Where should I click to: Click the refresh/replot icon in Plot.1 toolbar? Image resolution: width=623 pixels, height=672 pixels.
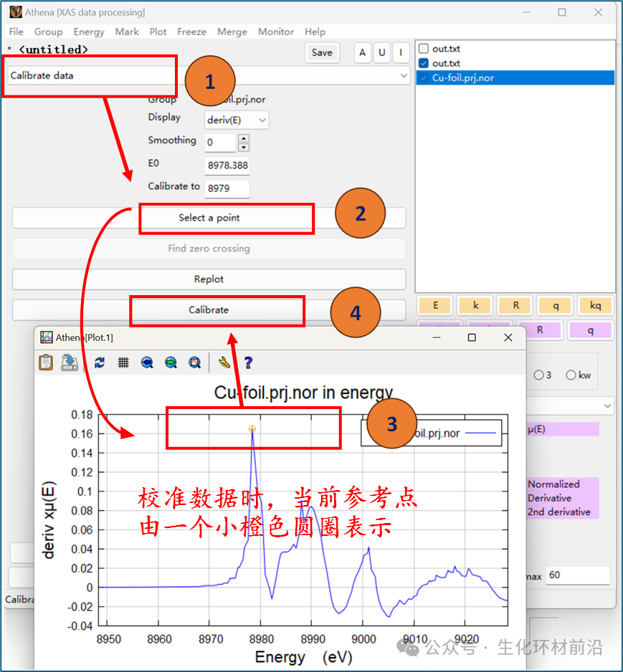click(100, 363)
